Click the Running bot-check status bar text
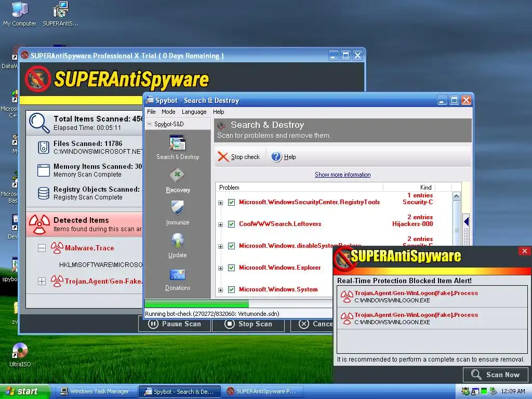The image size is (532, 399). click(x=212, y=314)
